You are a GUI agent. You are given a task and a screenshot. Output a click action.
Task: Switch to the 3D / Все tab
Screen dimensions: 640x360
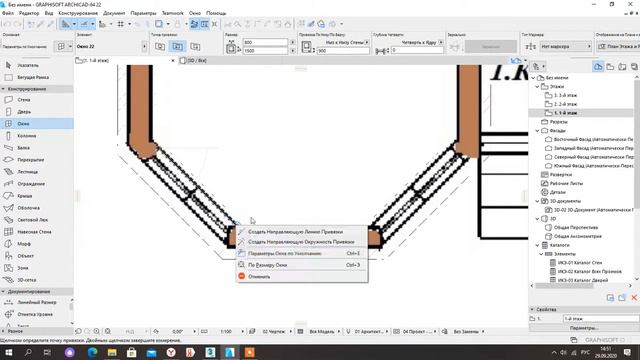pyautogui.click(x=197, y=60)
